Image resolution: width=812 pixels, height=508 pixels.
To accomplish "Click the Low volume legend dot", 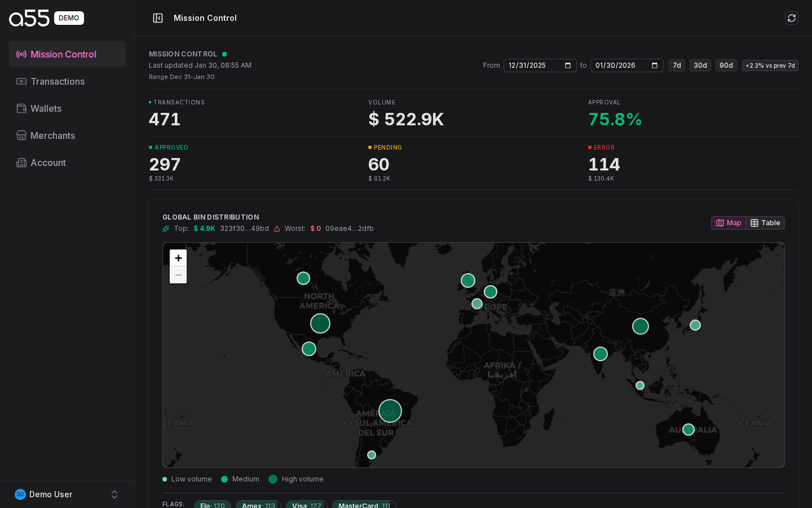I will 165,479.
